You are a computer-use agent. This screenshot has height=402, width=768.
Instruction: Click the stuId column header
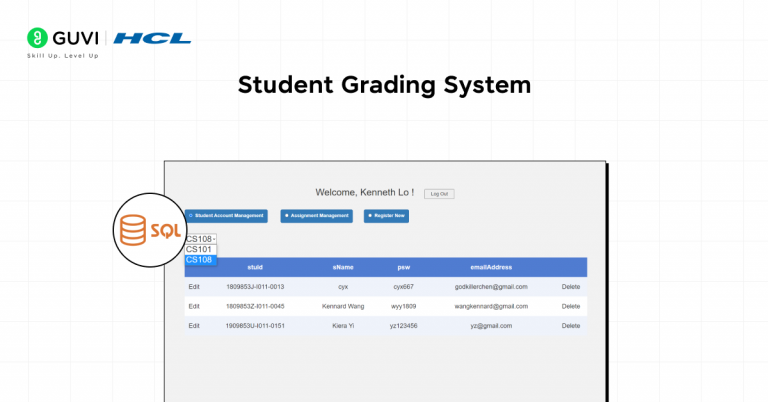pyautogui.click(x=255, y=268)
